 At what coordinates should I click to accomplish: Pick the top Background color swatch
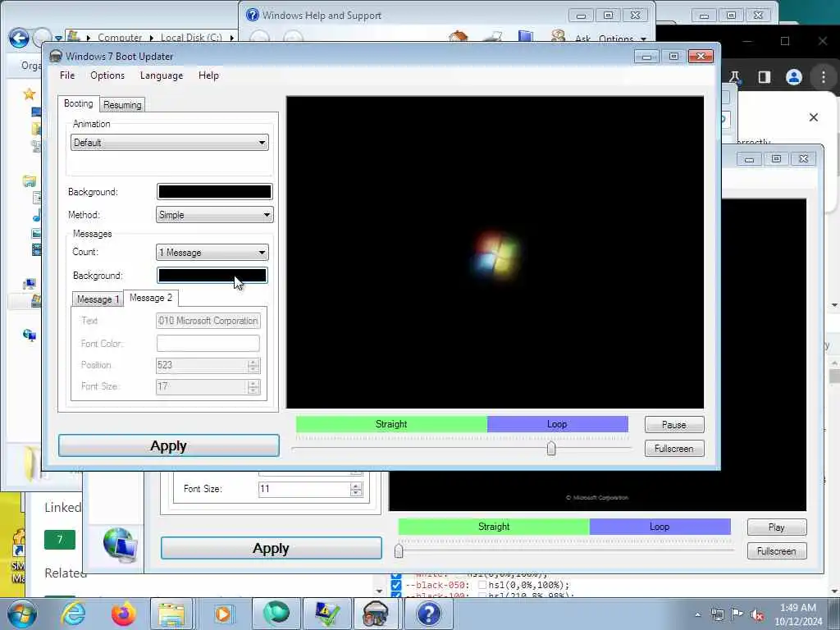pos(215,192)
